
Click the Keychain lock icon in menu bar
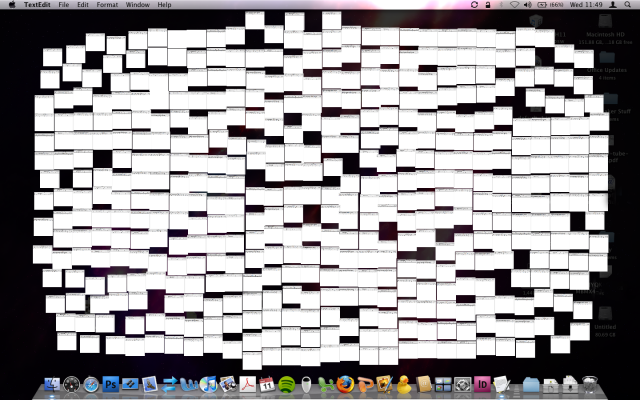click(488, 5)
